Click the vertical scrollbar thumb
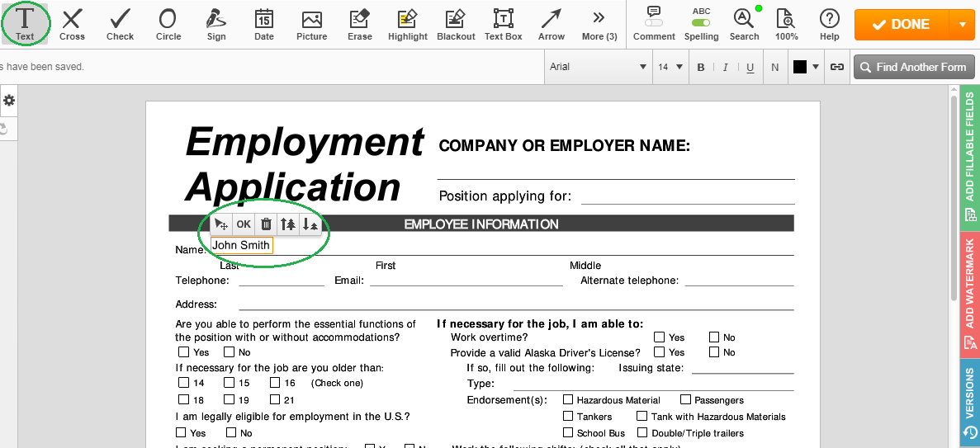980x448 pixels. click(953, 197)
